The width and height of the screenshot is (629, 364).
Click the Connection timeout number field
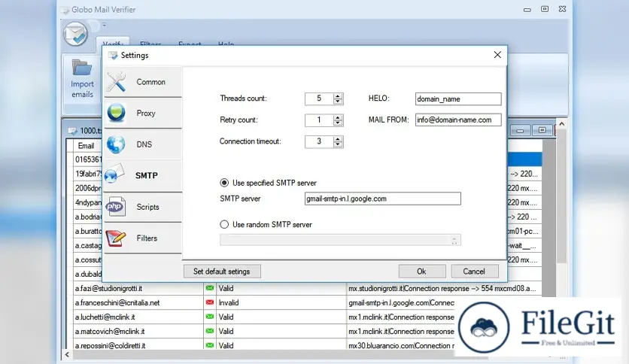point(319,141)
